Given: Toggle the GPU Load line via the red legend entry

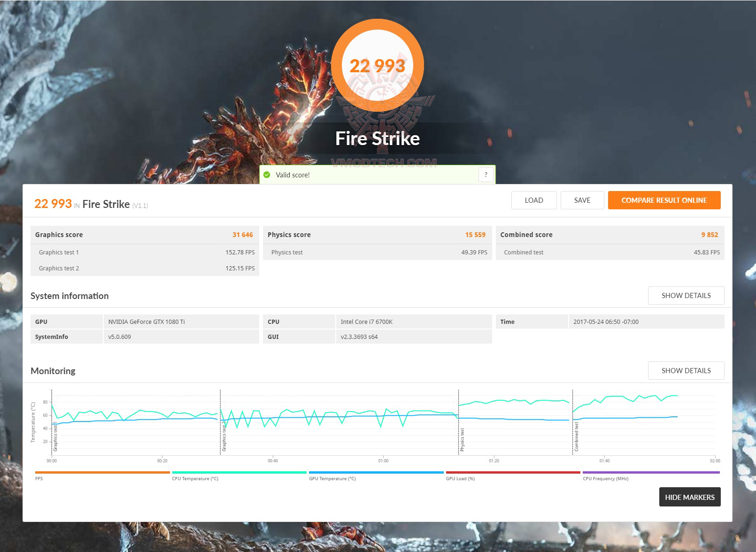Looking at the screenshot, I should point(513,473).
